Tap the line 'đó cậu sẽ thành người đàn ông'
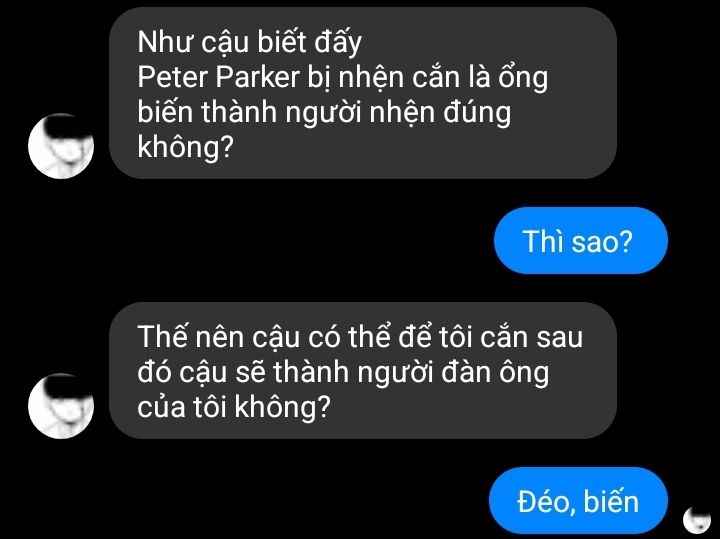The height and width of the screenshot is (539, 720). 343,372
